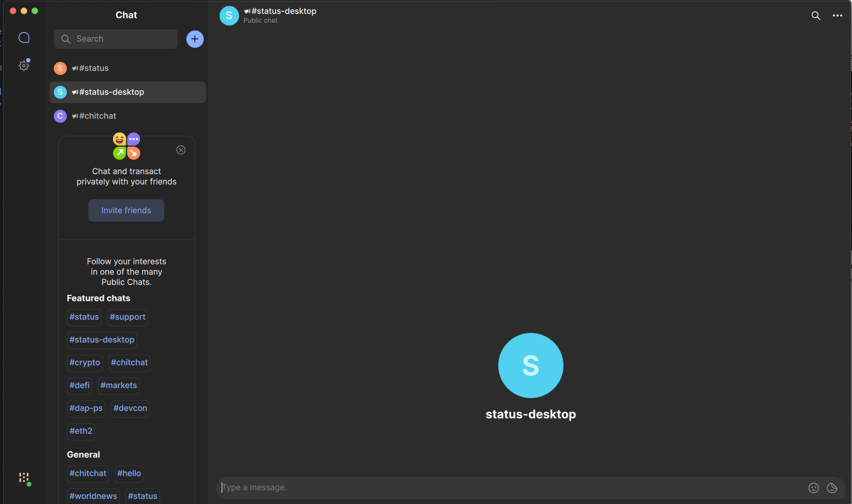Viewport: 852px width, 504px height.
Task: Join featured chat #status
Action: pyautogui.click(x=84, y=317)
